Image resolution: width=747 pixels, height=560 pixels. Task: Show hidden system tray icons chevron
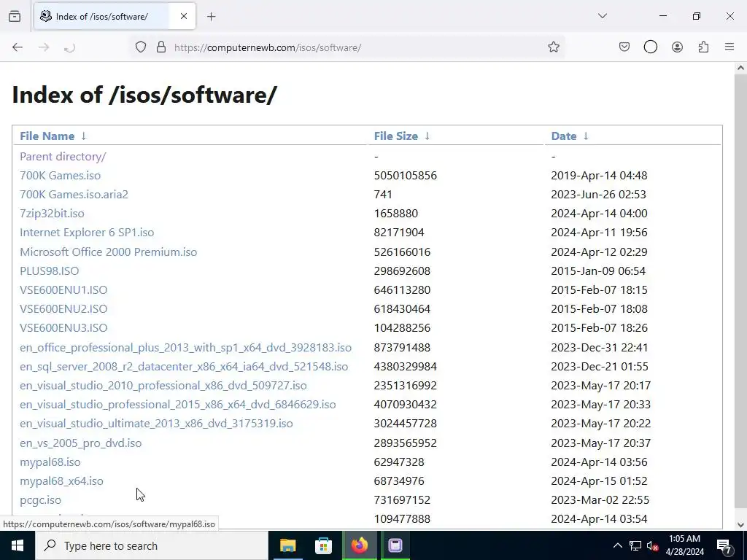click(617, 545)
